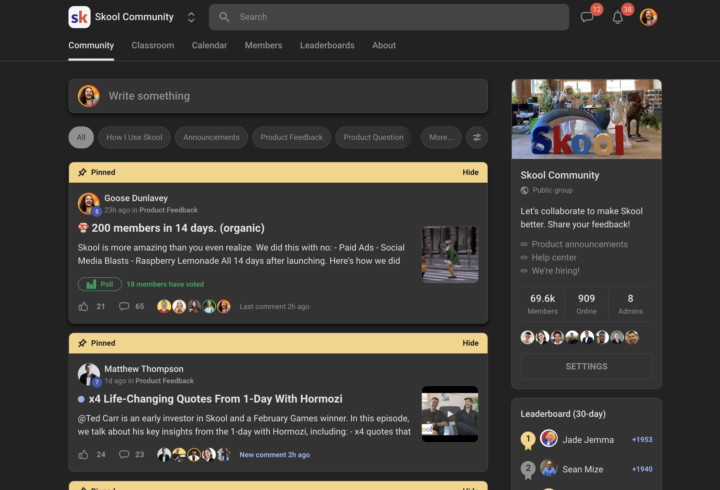
Task: Open Product Feedback link under Goose Dunlavey
Action: coord(169,210)
